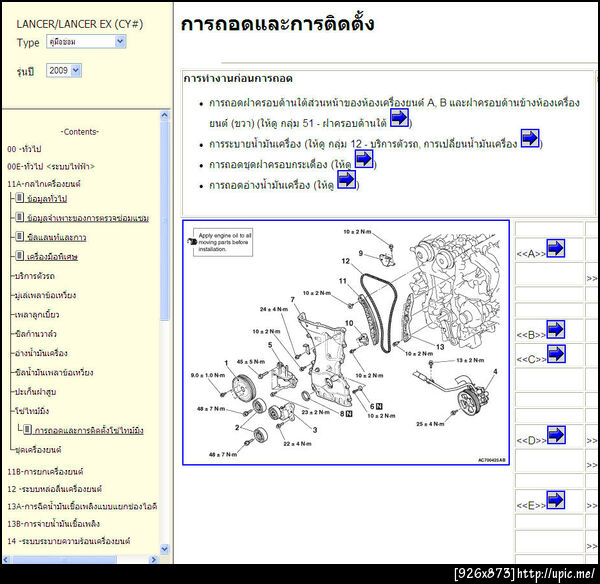The image size is (600, 584).
Task: Open the <<E>> arrow link
Action: (x=556, y=500)
